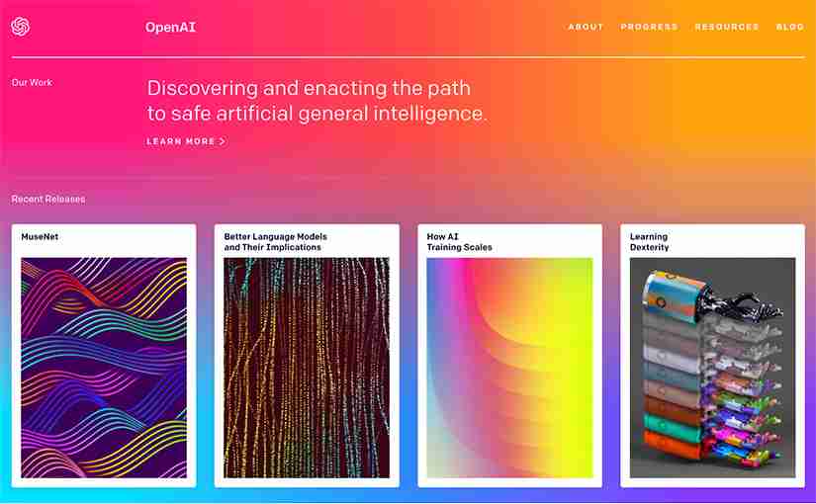The width and height of the screenshot is (816, 504).
Task: Go to Resources in the navigation
Action: [x=727, y=27]
